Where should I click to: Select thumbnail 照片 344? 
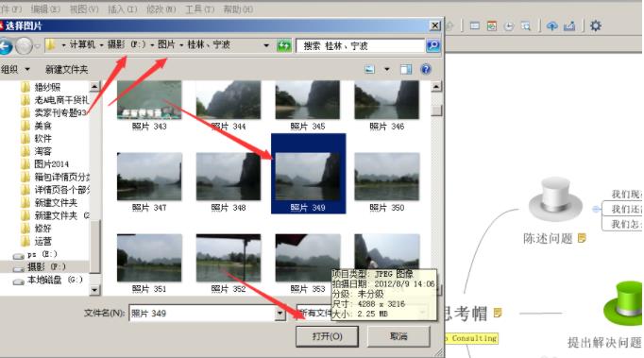pyautogui.click(x=229, y=106)
